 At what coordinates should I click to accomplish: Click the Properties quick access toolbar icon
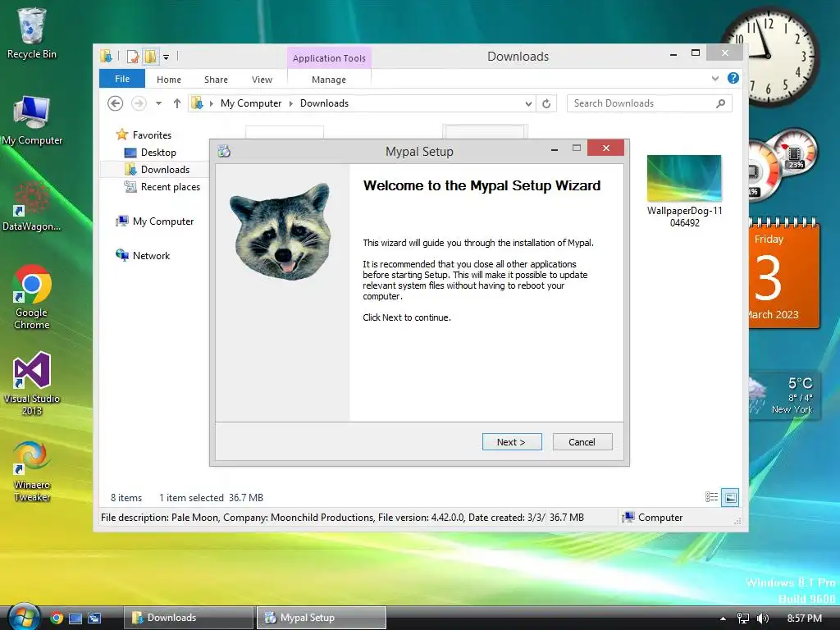click(132, 57)
